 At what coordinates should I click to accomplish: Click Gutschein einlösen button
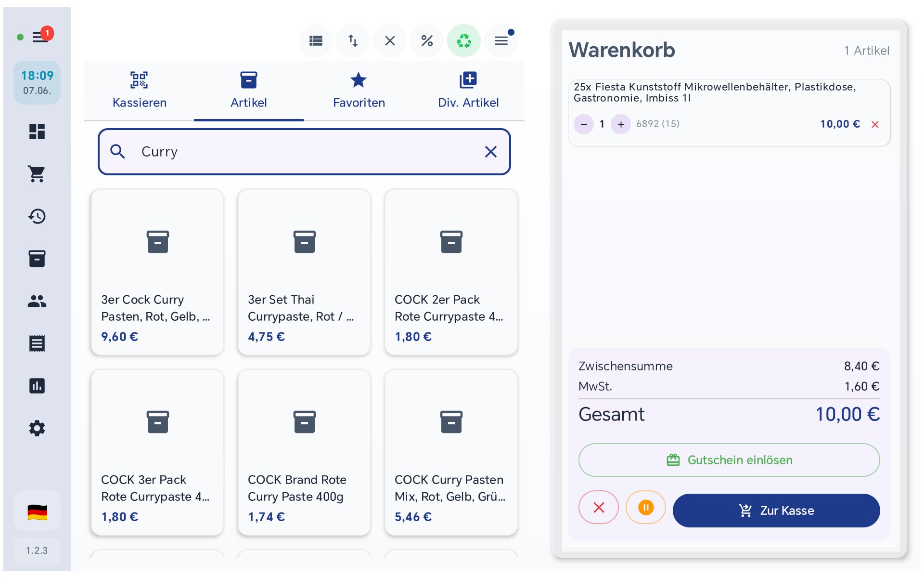[729, 460]
